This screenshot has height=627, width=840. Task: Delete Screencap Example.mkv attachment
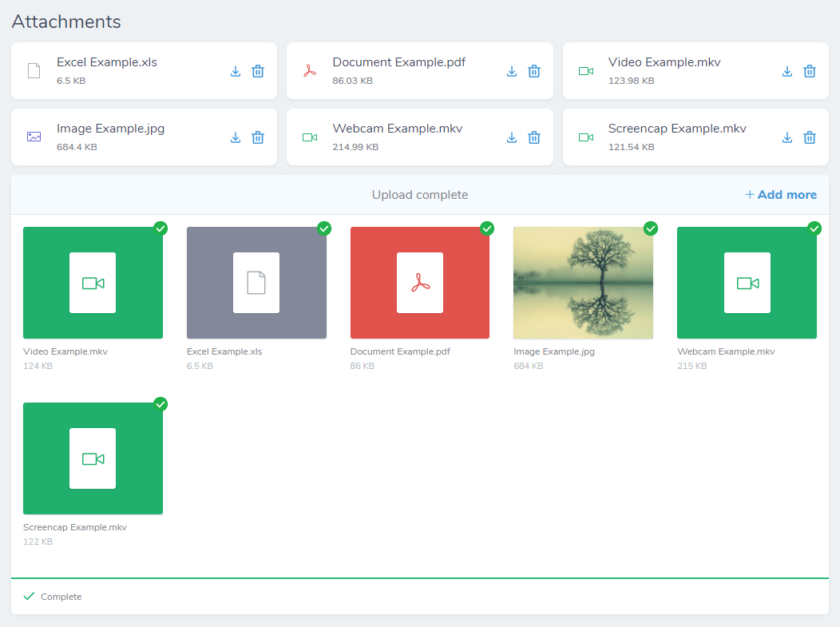[x=810, y=137]
